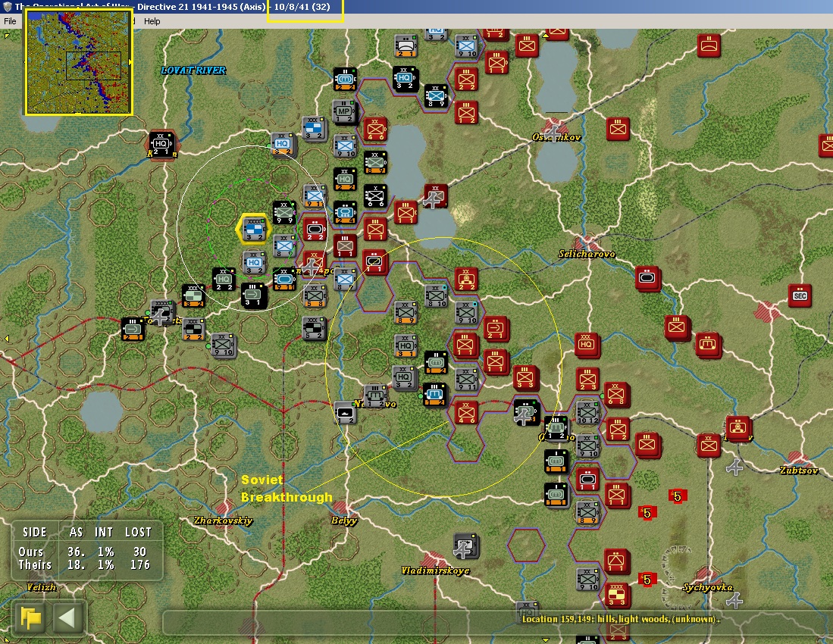Image resolution: width=833 pixels, height=644 pixels.
Task: Select red dome-symbol unit at top right
Action: pyautogui.click(x=709, y=45)
